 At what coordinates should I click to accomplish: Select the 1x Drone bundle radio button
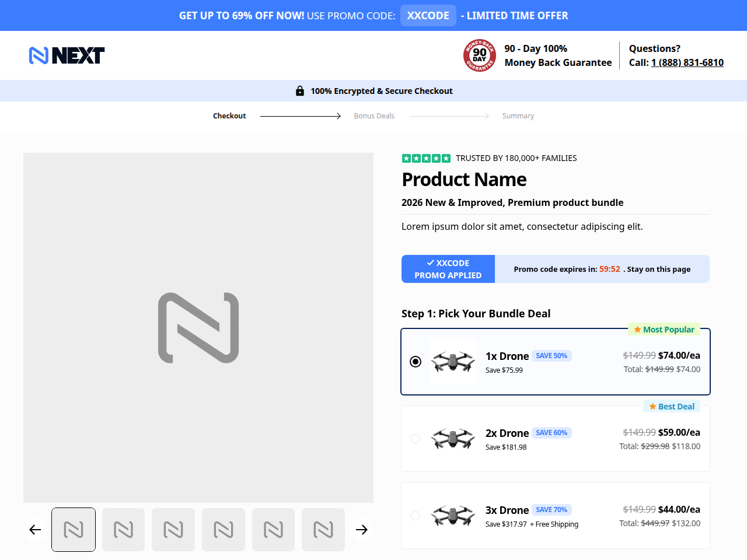click(416, 362)
